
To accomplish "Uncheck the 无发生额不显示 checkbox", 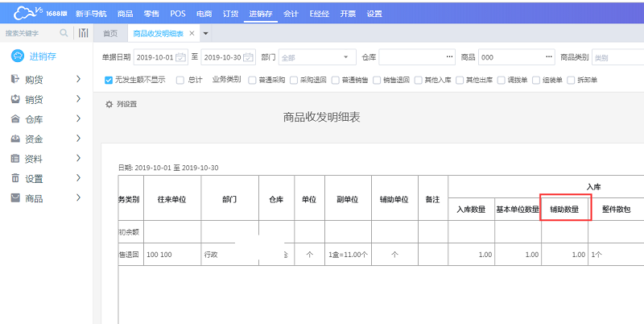I will 109,80.
